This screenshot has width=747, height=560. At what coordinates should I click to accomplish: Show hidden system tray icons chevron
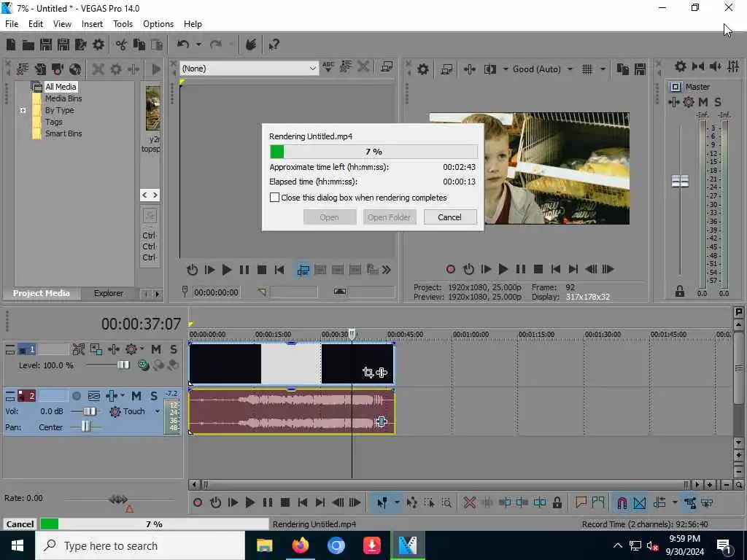(x=617, y=545)
